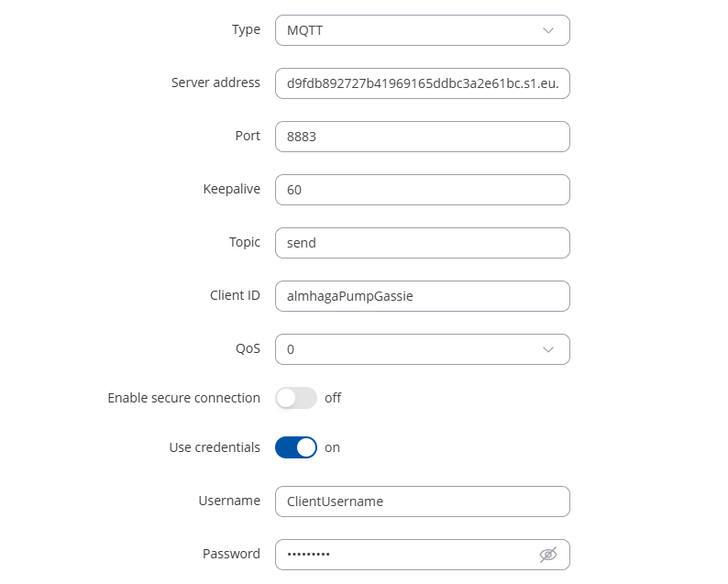
Task: Turn on Enable secure connection switch
Action: (x=296, y=398)
